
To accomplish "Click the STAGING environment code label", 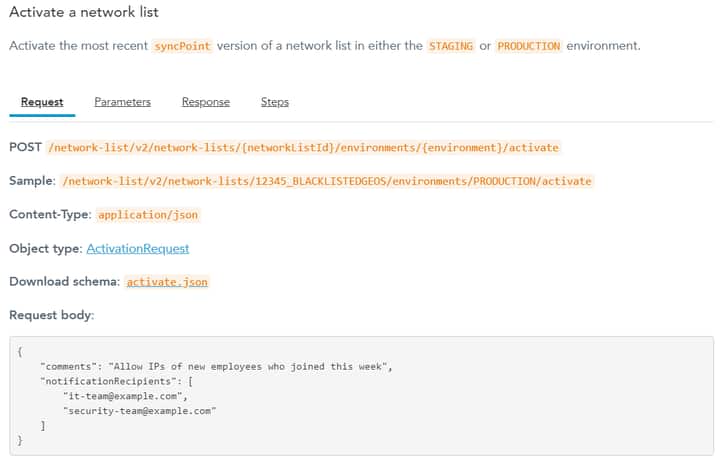I will [450, 46].
